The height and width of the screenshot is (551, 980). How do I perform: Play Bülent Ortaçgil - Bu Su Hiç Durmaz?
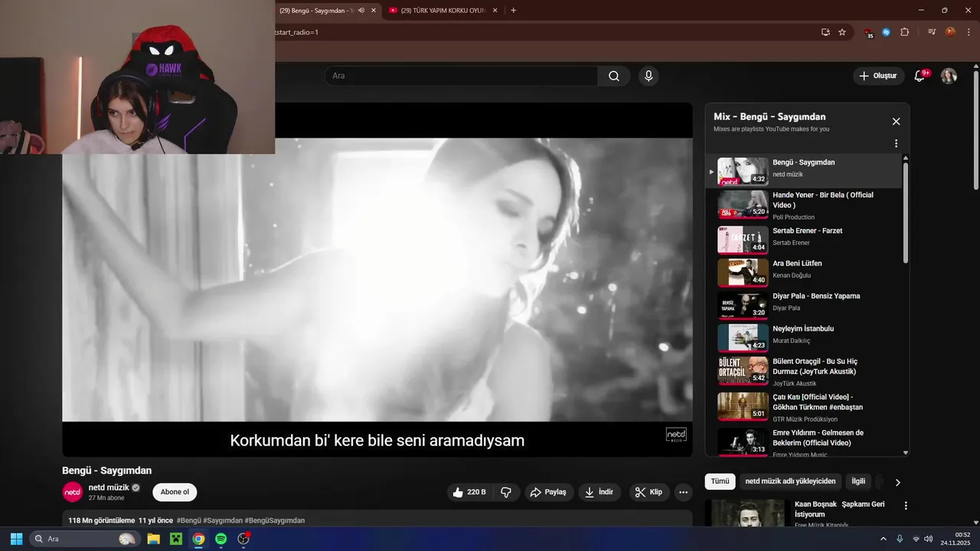pos(804,371)
